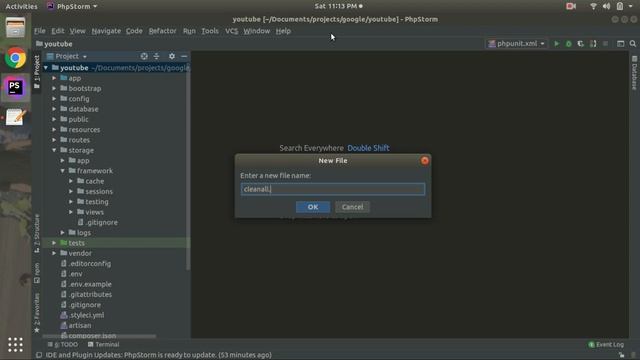Click the new file name input field
The image size is (640, 360).
pyautogui.click(x=333, y=189)
